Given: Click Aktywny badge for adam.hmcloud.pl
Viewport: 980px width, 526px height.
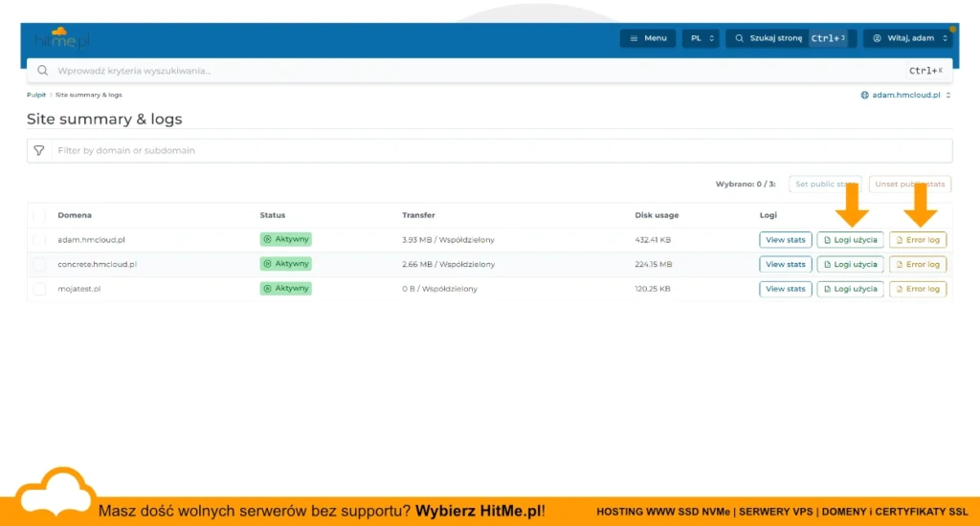Looking at the screenshot, I should coord(285,239).
